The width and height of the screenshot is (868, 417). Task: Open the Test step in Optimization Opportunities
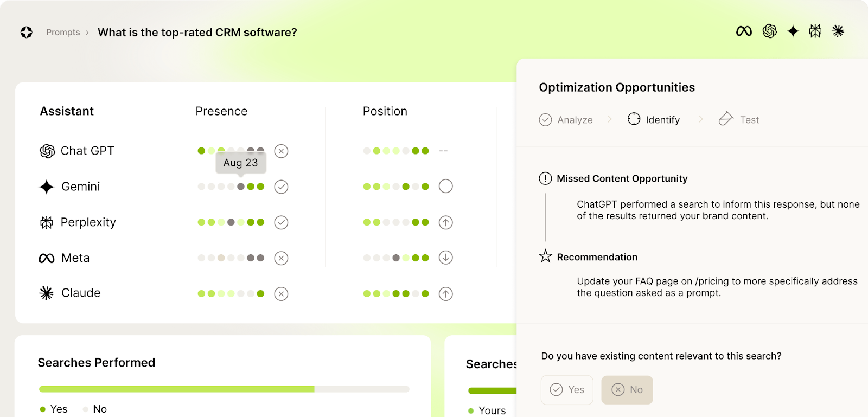tap(739, 119)
